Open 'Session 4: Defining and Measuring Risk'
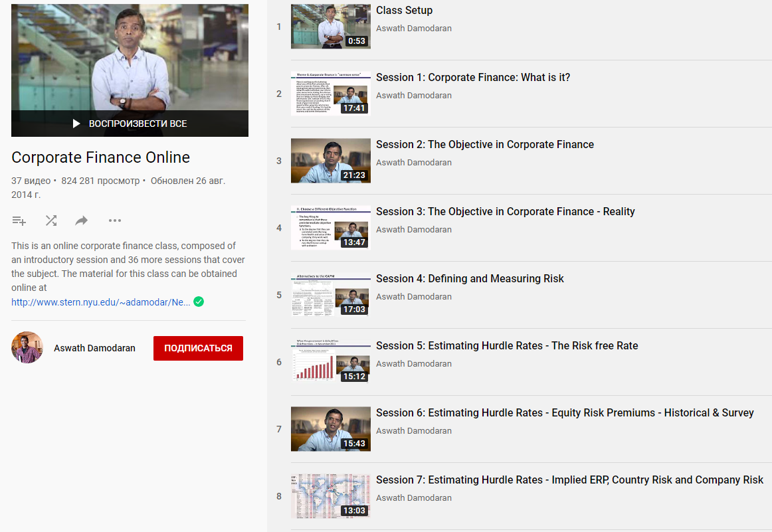Image resolution: width=772 pixels, height=532 pixels. [470, 278]
